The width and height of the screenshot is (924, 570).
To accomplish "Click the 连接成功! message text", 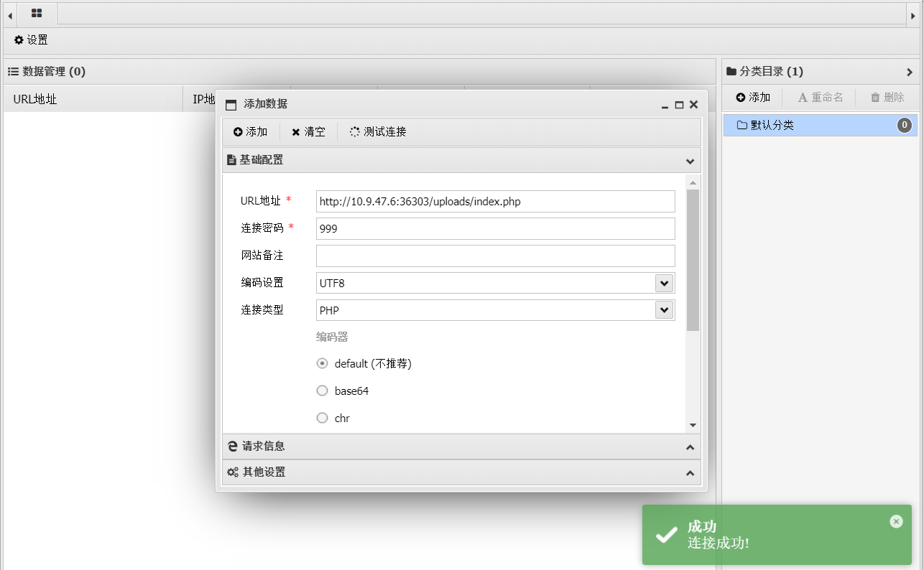I will click(719, 543).
